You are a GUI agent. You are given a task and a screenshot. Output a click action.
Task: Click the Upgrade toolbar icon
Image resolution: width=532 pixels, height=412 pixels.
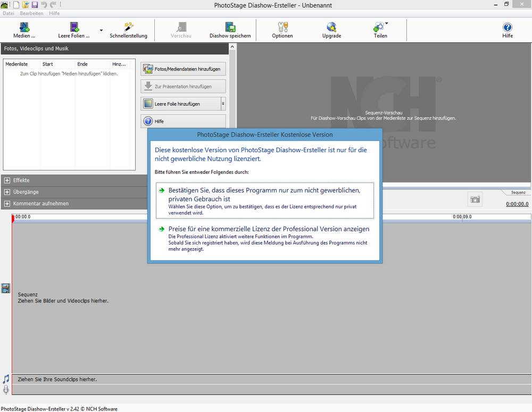[x=331, y=27]
